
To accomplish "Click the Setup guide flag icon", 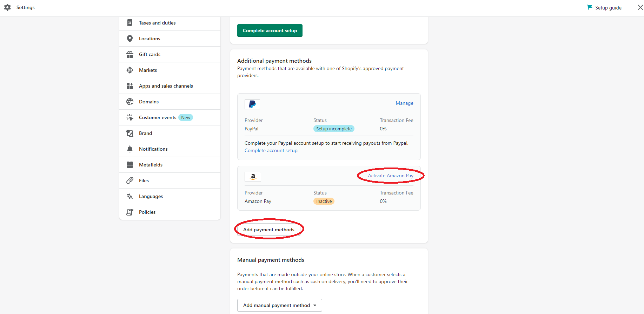I will click(x=590, y=7).
